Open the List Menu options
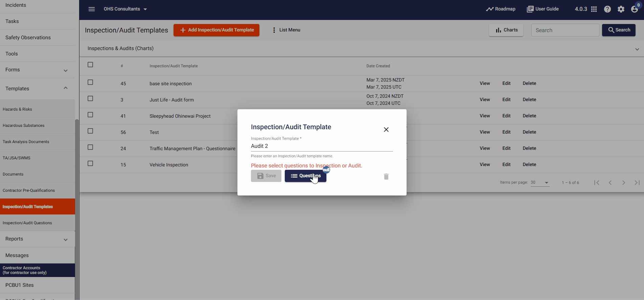Screen dimensions: 644x300 click(x=286, y=30)
